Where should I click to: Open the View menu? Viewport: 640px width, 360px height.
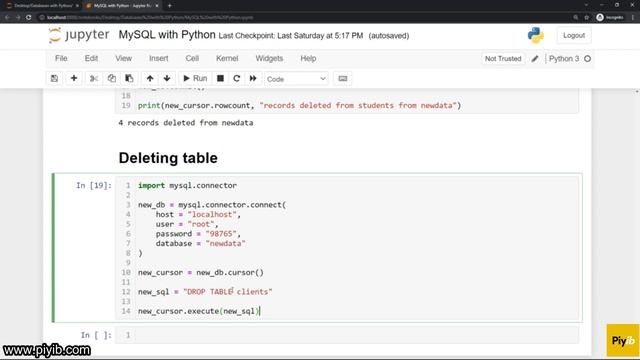coord(123,58)
